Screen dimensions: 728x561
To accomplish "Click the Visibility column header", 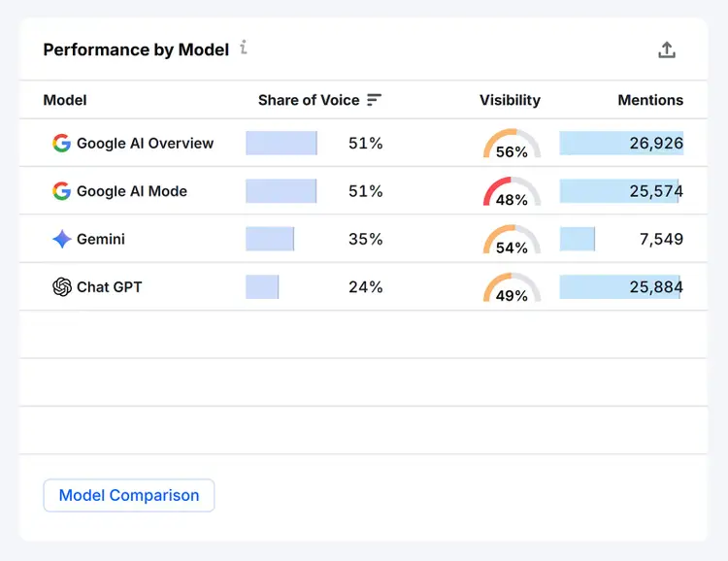I will [x=510, y=100].
